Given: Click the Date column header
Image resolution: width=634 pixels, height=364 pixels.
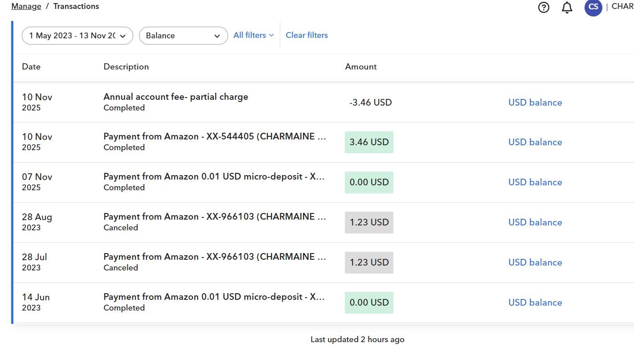Looking at the screenshot, I should (31, 67).
